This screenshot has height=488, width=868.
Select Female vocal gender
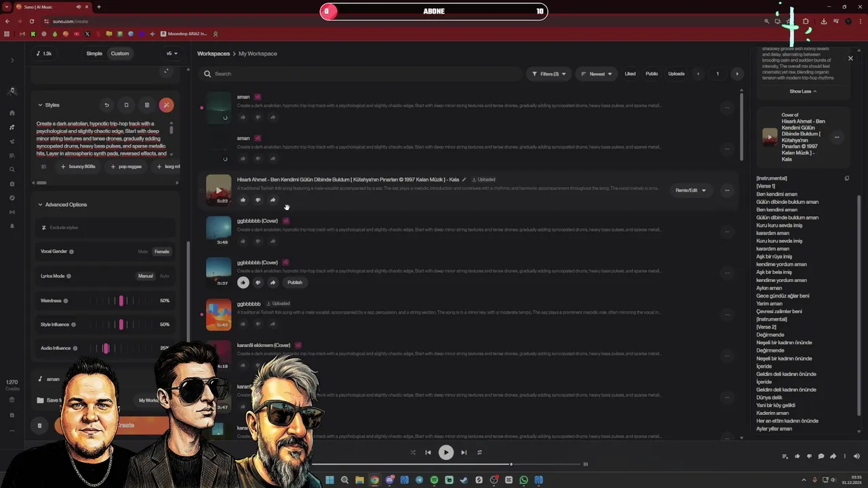[161, 251]
